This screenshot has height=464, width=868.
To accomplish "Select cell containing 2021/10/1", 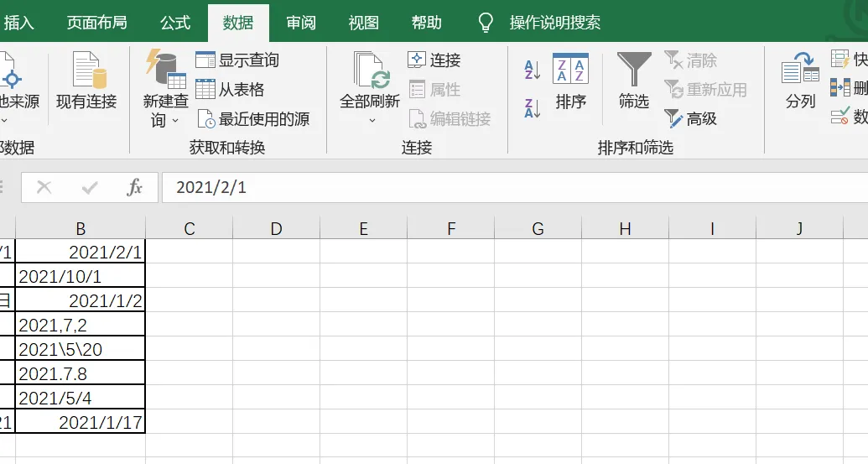I will [x=81, y=276].
